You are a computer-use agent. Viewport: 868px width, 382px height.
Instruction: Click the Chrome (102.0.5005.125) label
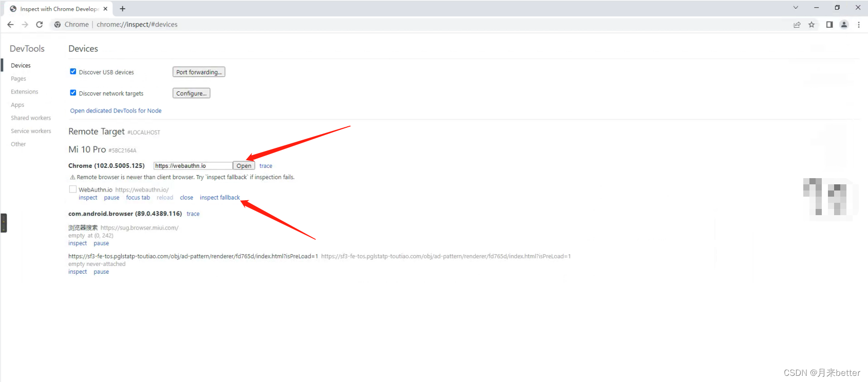pos(106,165)
